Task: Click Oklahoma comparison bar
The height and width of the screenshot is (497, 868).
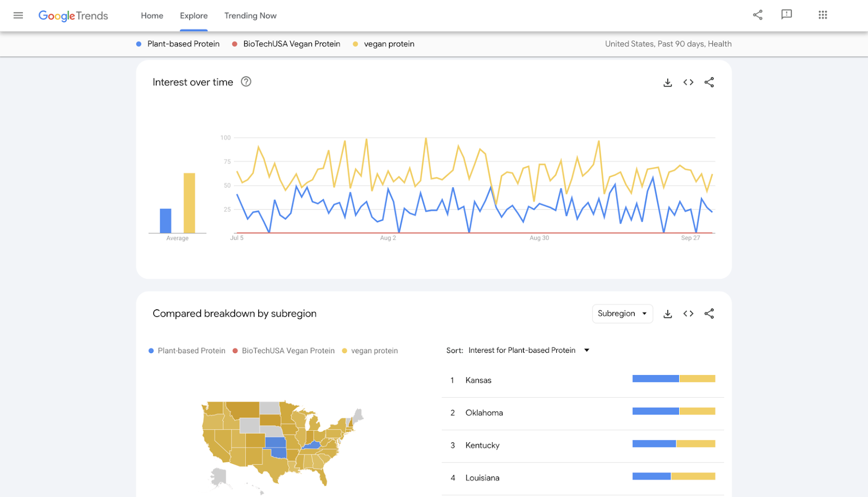Action: point(674,411)
